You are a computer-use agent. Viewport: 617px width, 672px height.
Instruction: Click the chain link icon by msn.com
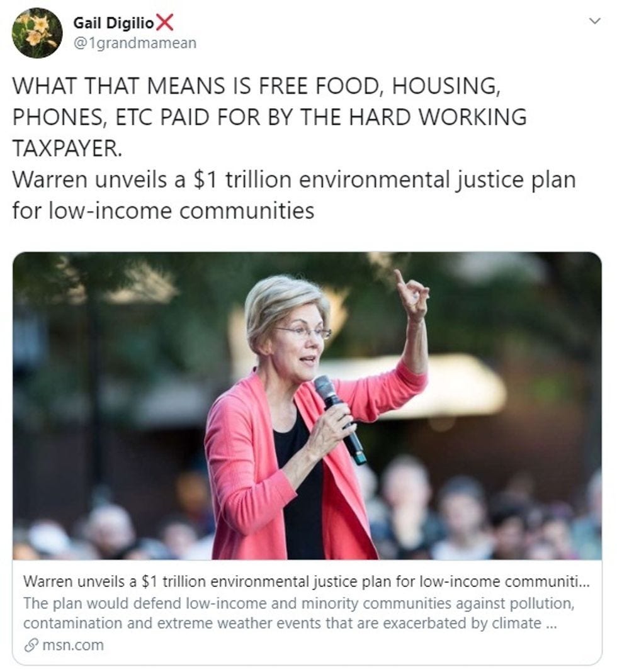coord(31,645)
